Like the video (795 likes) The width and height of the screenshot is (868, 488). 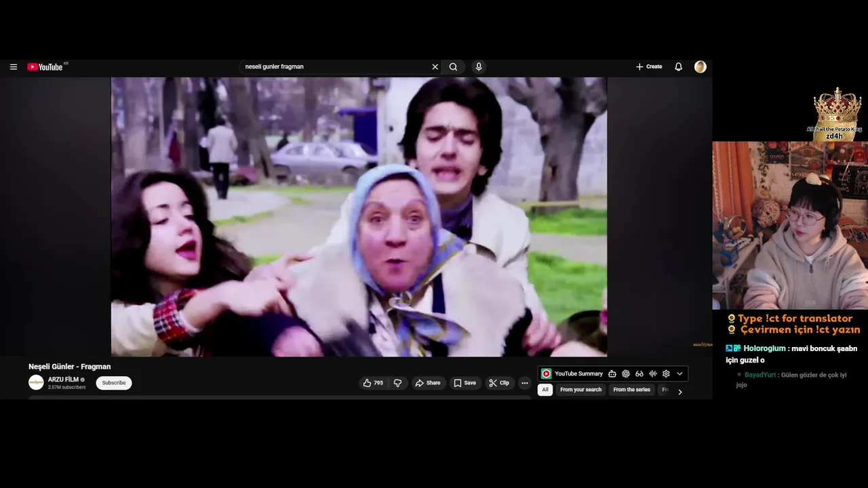[x=373, y=383]
